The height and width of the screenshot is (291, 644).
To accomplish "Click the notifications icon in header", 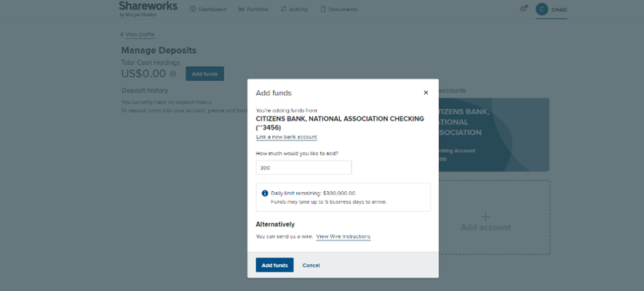I will [523, 9].
